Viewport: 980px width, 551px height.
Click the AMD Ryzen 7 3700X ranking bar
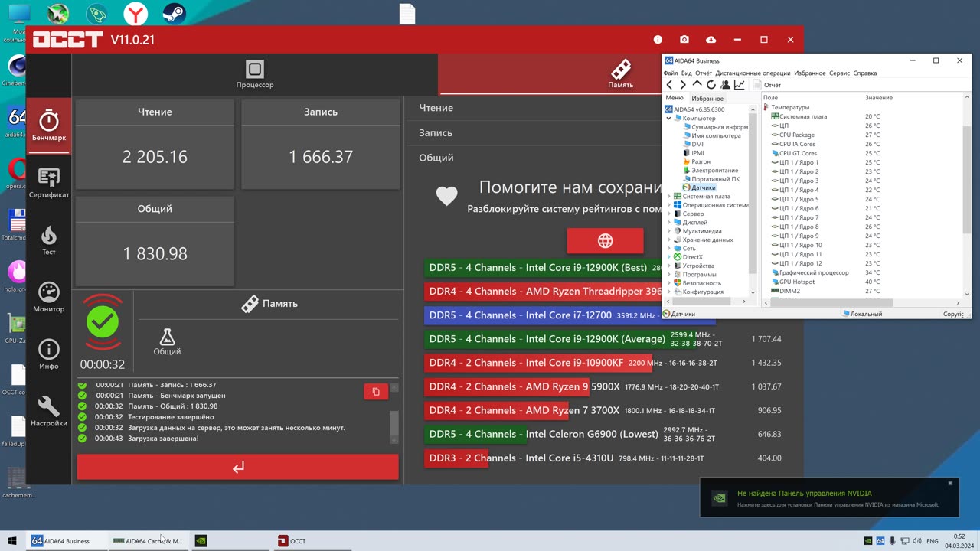click(x=496, y=410)
